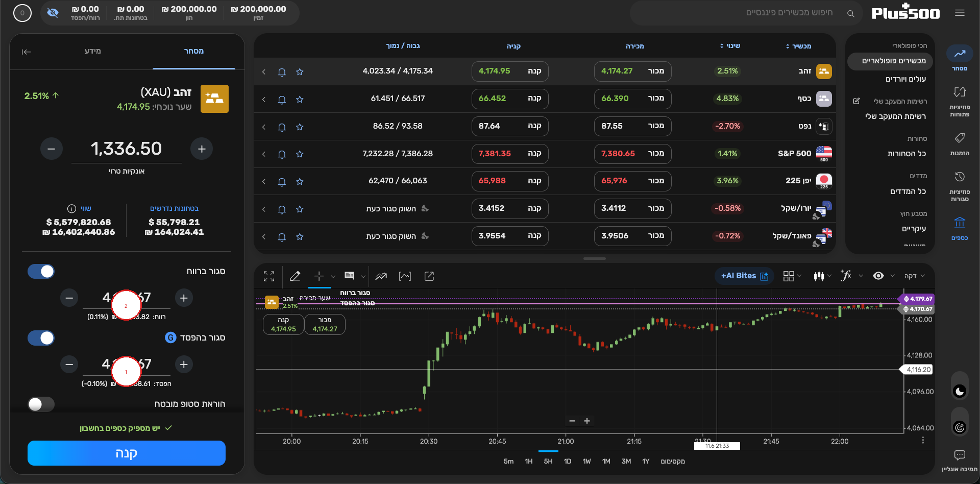
Task: Open the indicators fx dropdown
Action: pyautogui.click(x=851, y=276)
